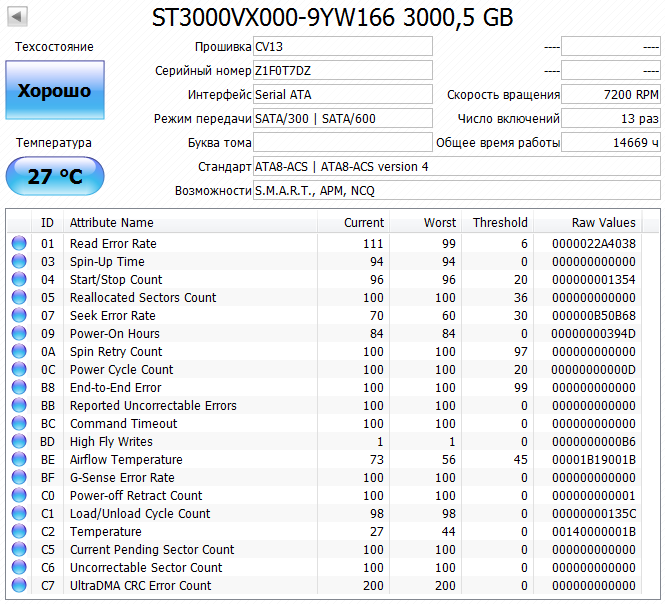The width and height of the screenshot is (665, 604).
Task: Click the Threshold column header
Action: [499, 223]
